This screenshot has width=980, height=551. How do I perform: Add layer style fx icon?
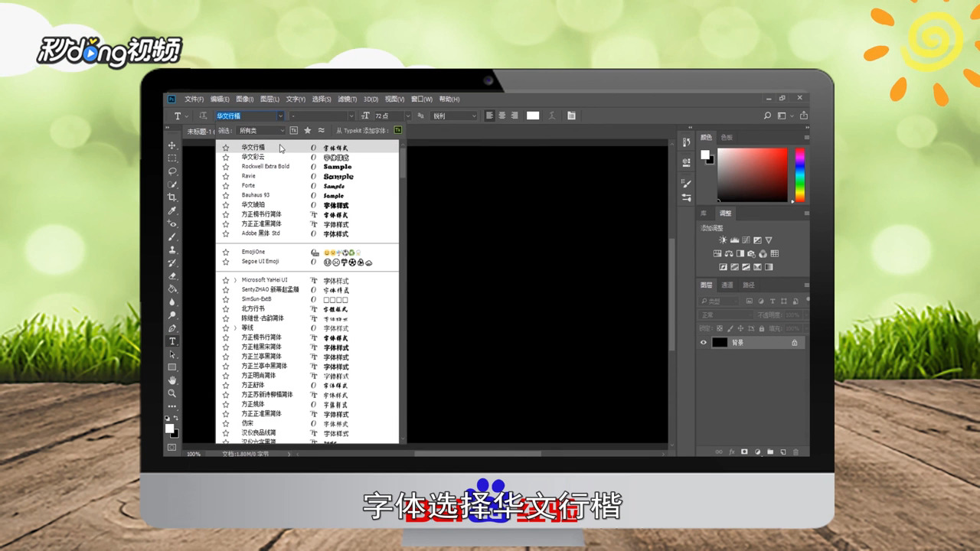[731, 452]
